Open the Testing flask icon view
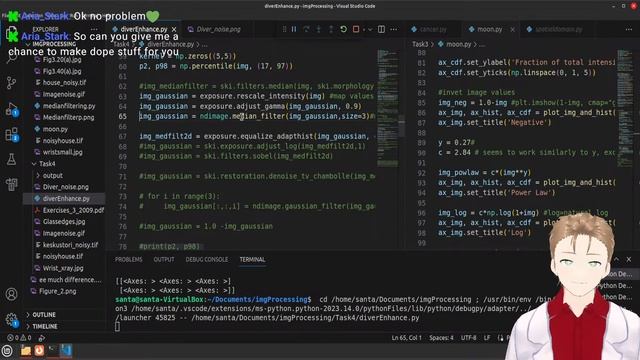The width and height of the screenshot is (640, 360). [x=11, y=159]
